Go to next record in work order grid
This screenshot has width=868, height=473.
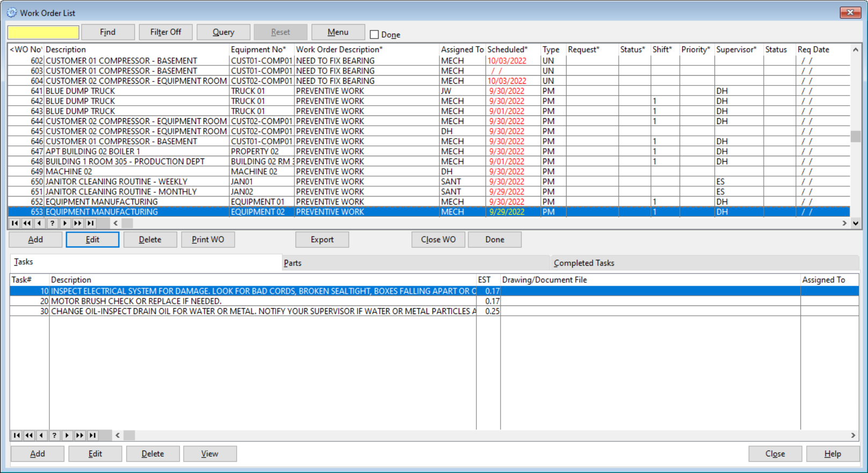click(65, 223)
